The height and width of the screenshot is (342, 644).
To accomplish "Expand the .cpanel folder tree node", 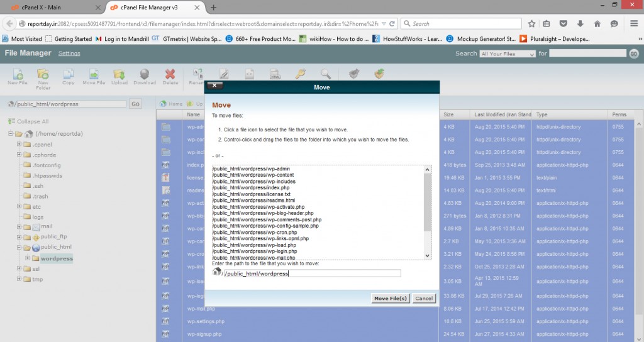I will click(19, 145).
